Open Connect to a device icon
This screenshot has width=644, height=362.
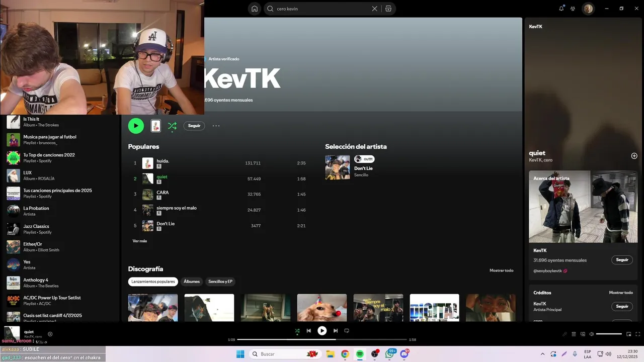tap(583, 334)
